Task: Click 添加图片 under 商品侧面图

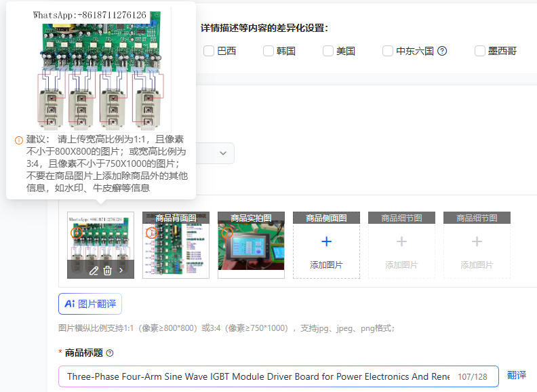Action: (x=326, y=265)
